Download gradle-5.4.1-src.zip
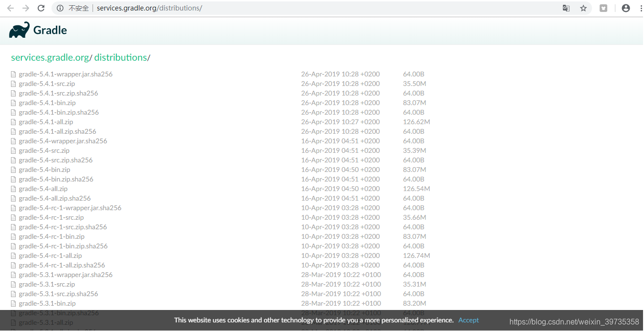Viewport: 644px width, 331px height. (x=47, y=84)
